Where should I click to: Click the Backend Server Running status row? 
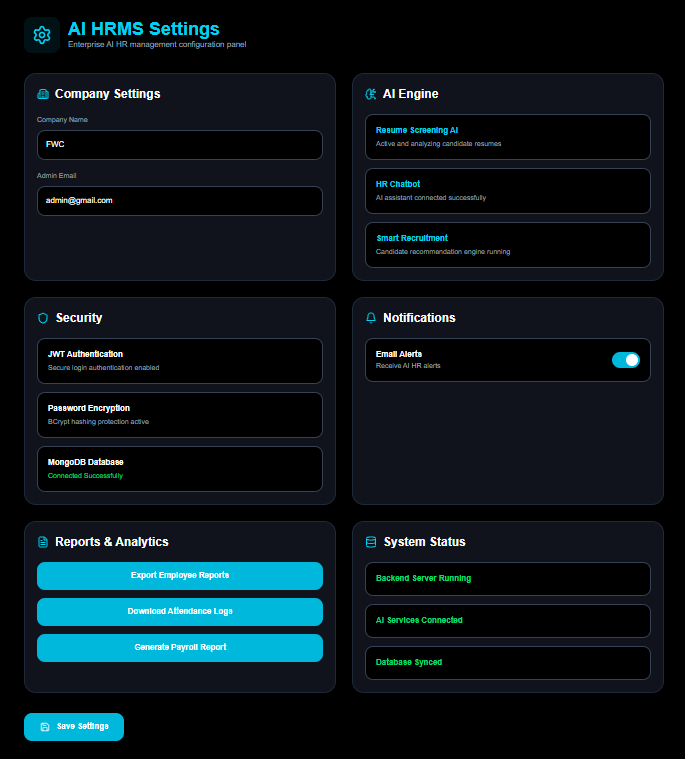508,579
